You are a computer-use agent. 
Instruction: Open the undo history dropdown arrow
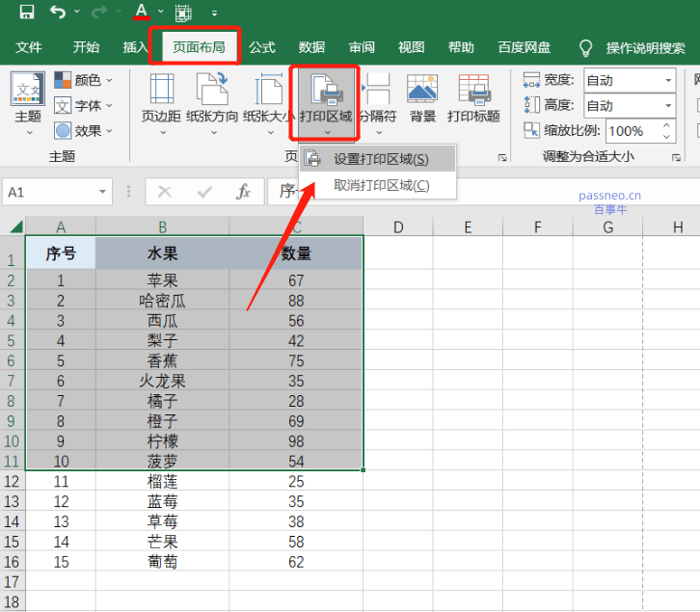click(x=77, y=12)
